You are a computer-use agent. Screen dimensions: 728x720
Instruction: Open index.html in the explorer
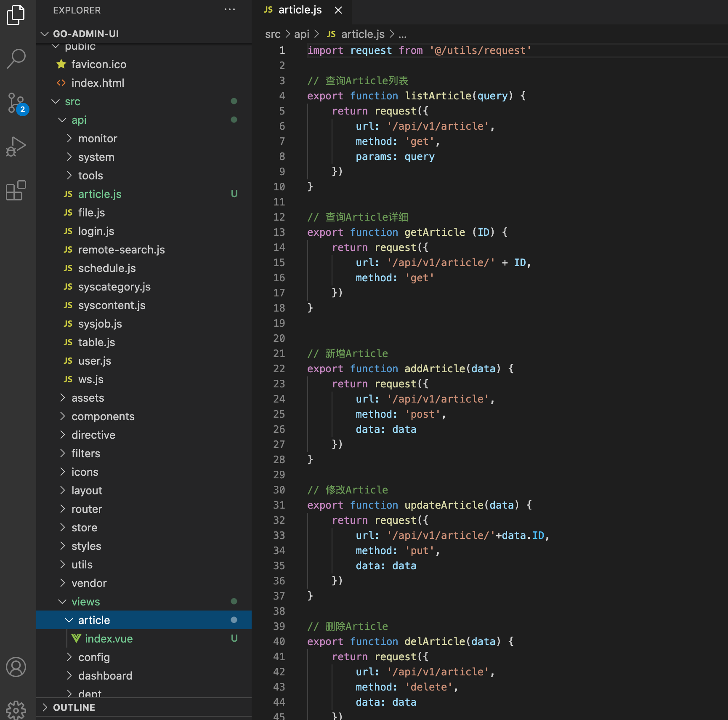click(144, 83)
